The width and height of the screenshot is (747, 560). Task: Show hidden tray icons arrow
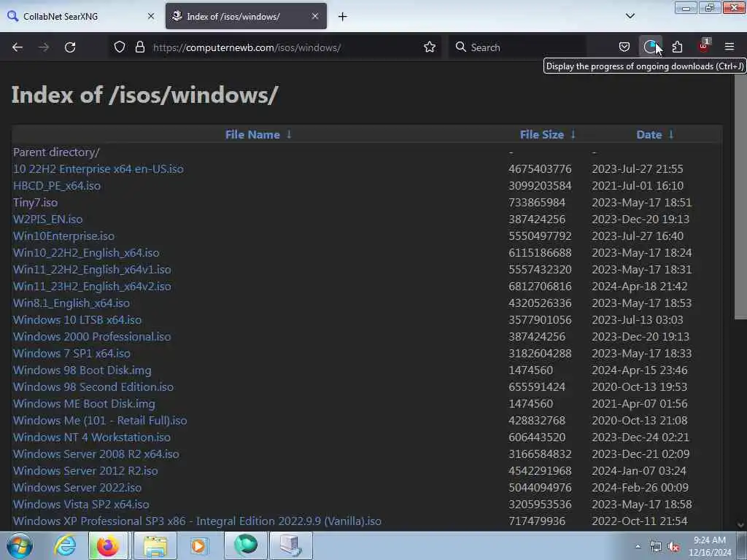coord(638,547)
